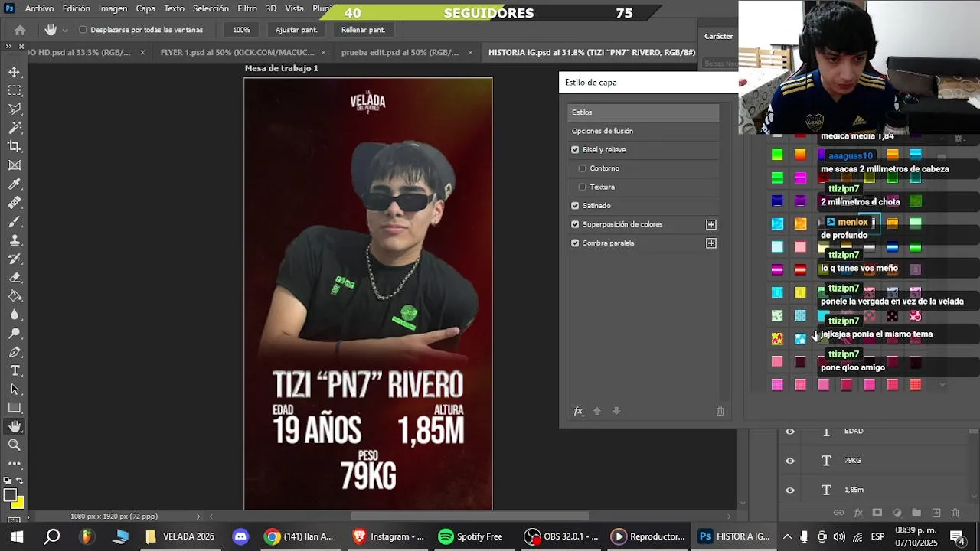Viewport: 980px width, 551px height.
Task: Select the Move tool
Action: [15, 72]
